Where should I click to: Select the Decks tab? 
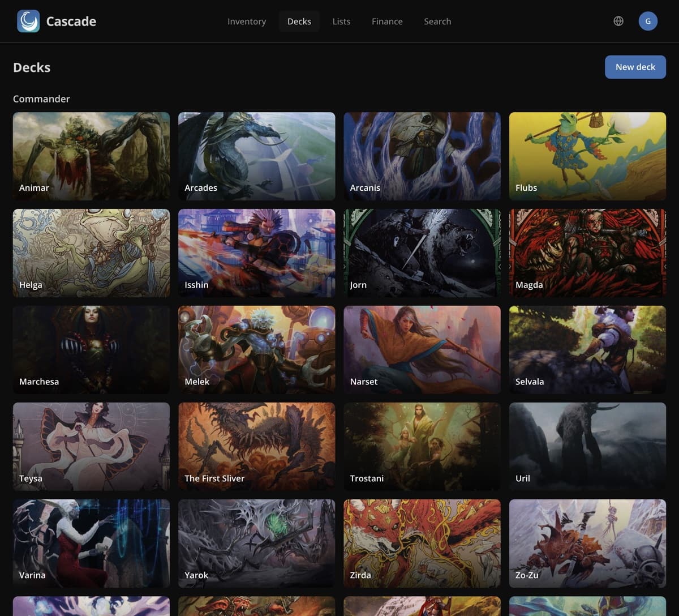(x=299, y=21)
